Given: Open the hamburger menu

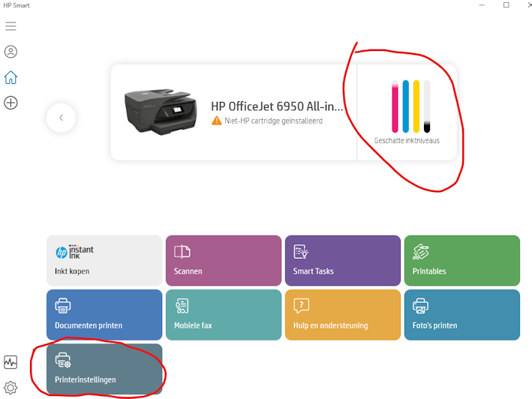Looking at the screenshot, I should 11,26.
